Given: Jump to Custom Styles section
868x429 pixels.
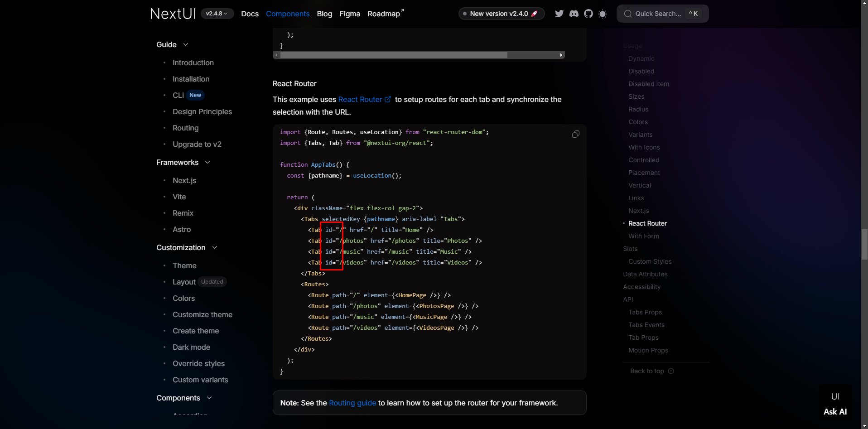Looking at the screenshot, I should (650, 261).
